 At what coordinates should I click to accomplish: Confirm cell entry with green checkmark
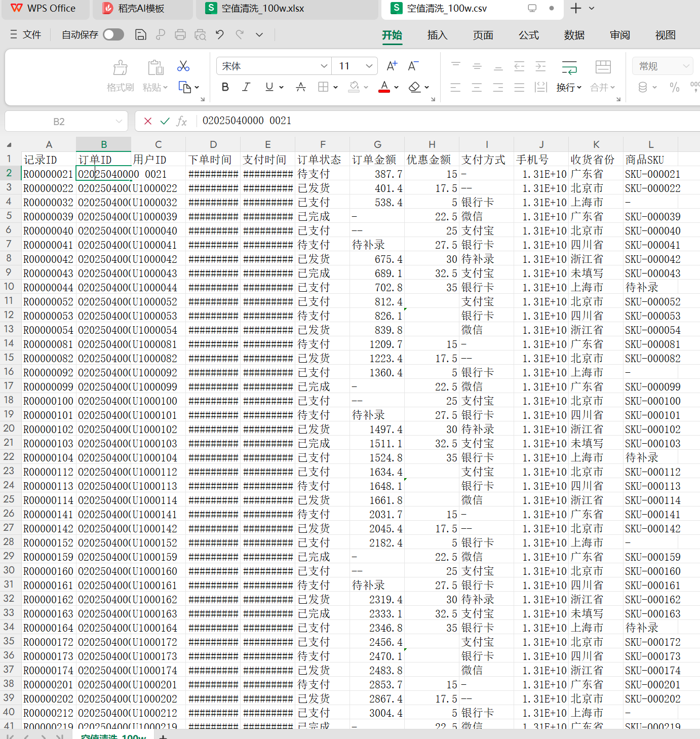[x=165, y=121]
